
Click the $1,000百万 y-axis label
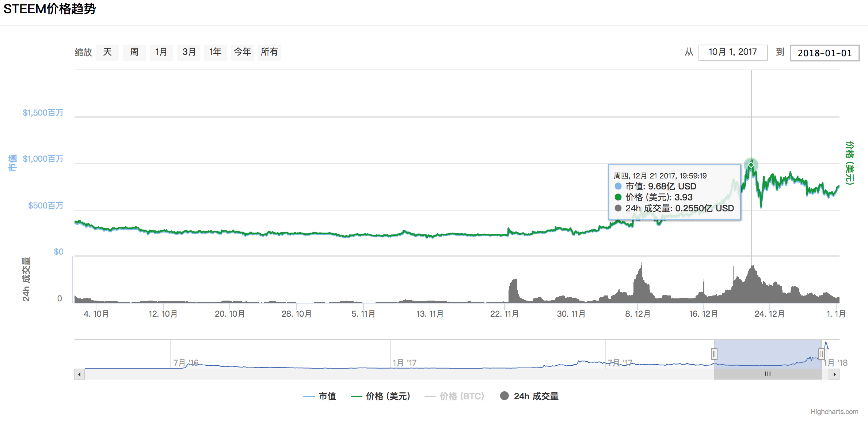point(43,159)
